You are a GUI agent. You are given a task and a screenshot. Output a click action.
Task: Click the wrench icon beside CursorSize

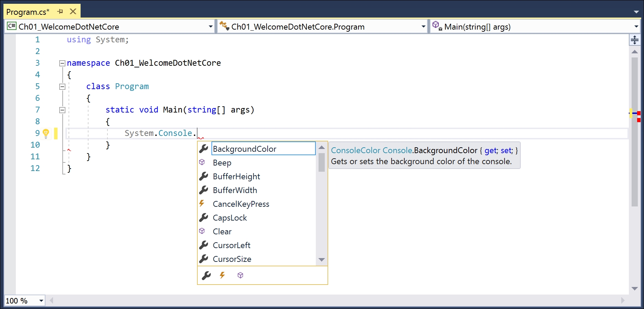coord(204,259)
